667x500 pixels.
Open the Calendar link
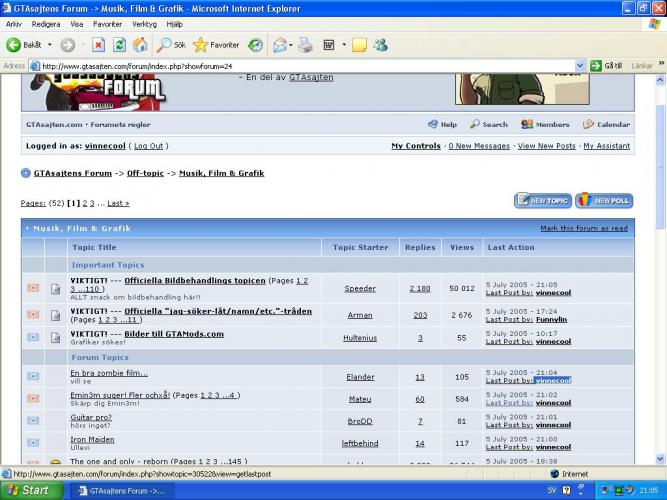point(606,125)
